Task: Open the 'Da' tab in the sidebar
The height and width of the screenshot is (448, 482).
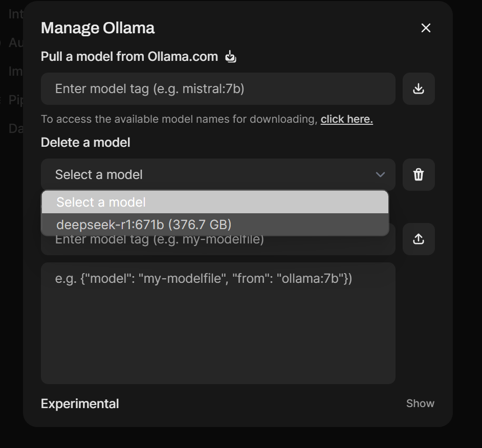Action: point(15,128)
